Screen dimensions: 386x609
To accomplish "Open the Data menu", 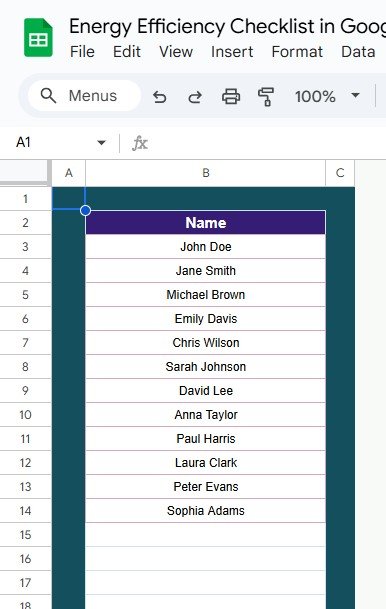I will pos(358,52).
